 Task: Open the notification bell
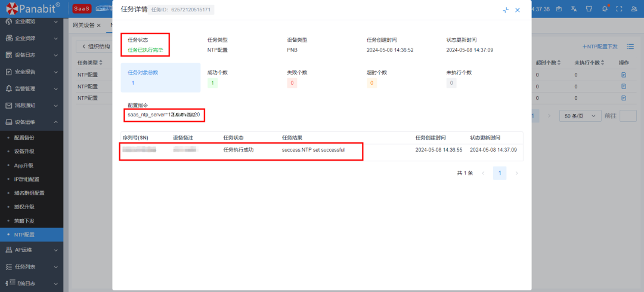tap(605, 8)
